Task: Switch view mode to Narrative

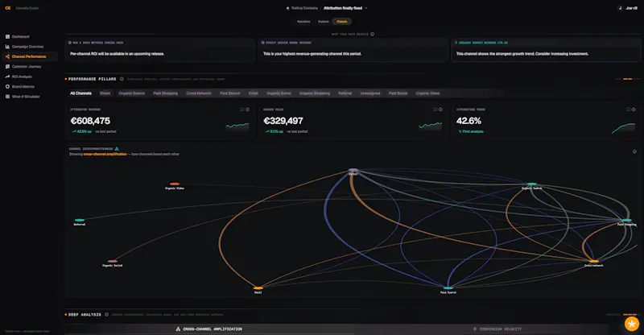Action: (303, 22)
